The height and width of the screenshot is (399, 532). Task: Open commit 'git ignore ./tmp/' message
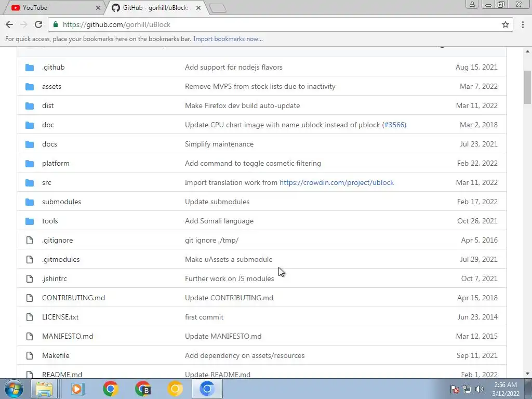(x=212, y=240)
